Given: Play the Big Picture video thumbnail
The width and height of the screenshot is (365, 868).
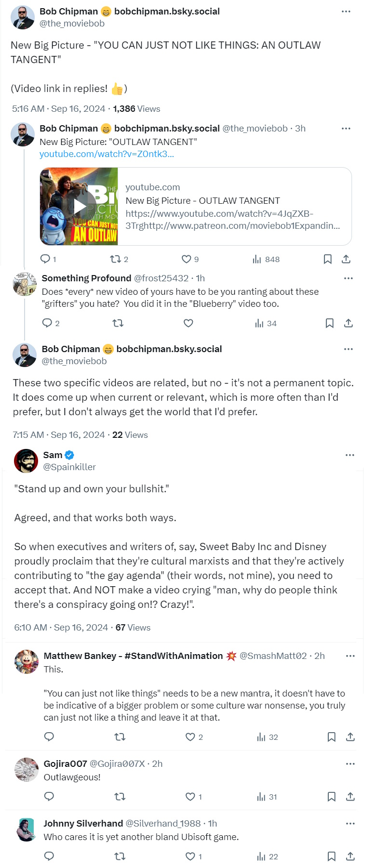Looking at the screenshot, I should (x=80, y=207).
